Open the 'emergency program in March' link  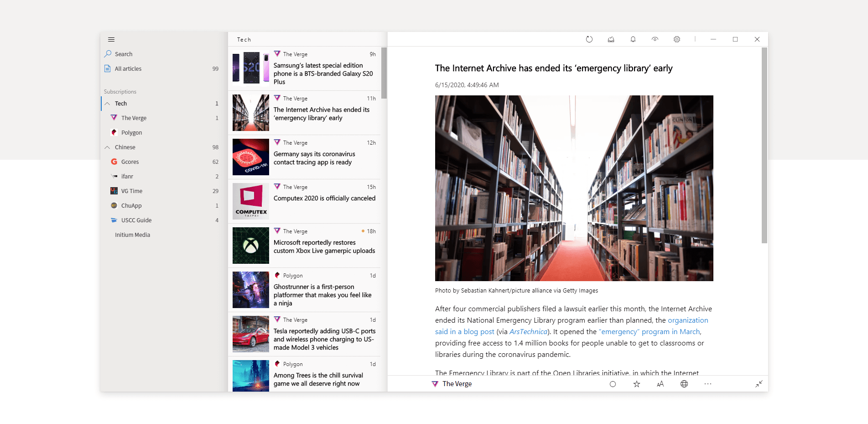tap(650, 332)
